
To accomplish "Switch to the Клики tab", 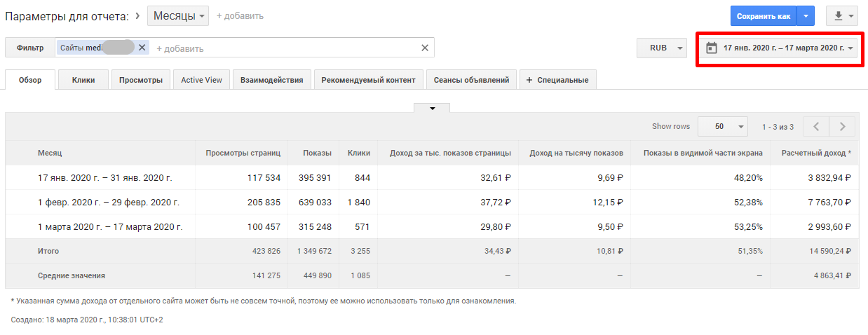I will [83, 80].
